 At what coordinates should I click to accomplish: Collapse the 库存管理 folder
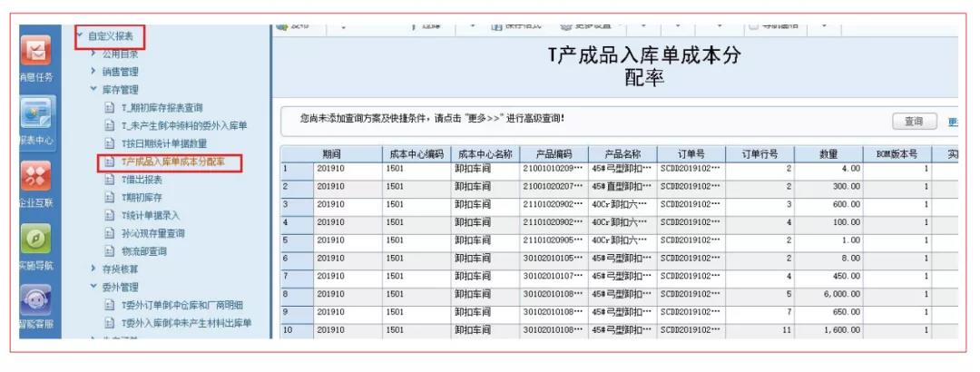(x=93, y=90)
